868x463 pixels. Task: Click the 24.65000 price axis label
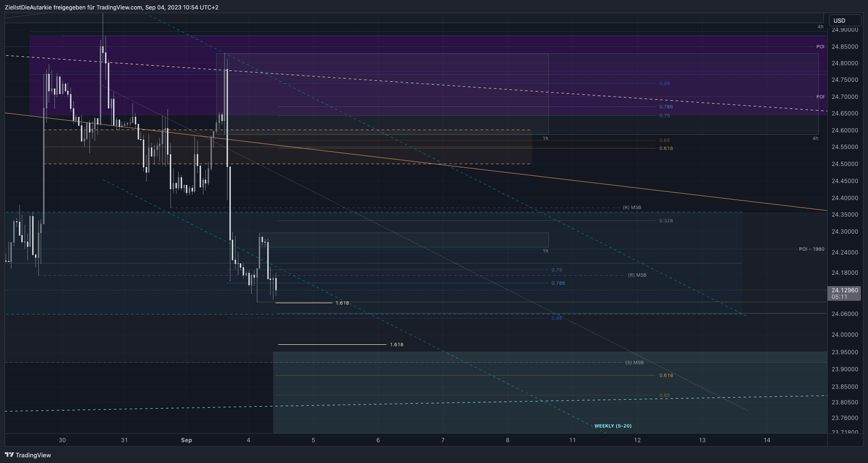tap(844, 114)
